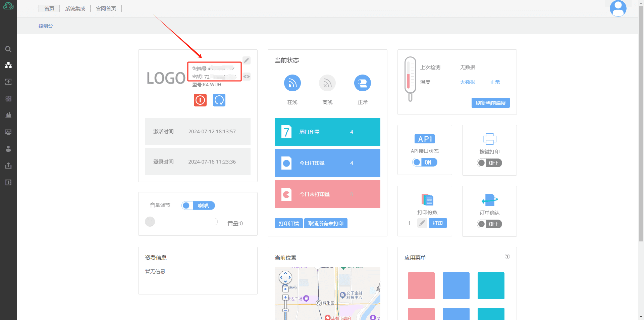Open the organization tree sidebar icon
The width and height of the screenshot is (644, 320).
click(8, 65)
